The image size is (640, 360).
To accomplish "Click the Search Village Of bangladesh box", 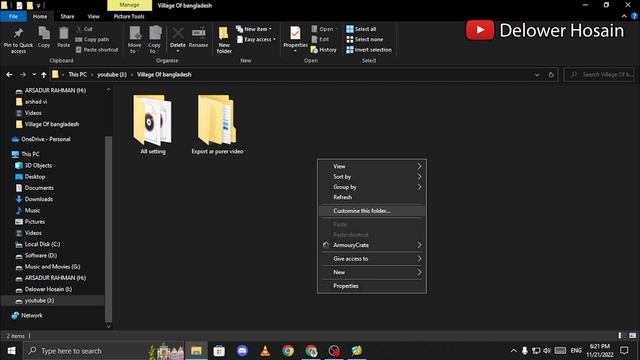I will [599, 75].
